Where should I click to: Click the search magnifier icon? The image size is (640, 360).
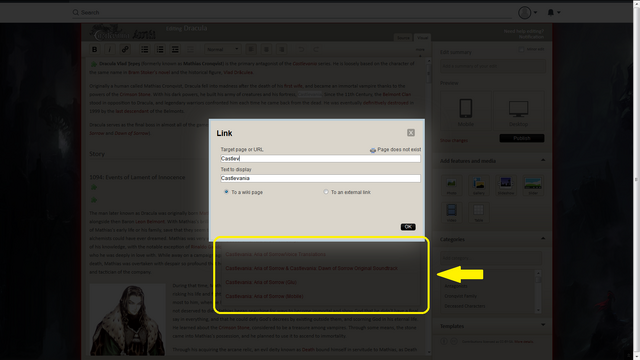coord(76,13)
